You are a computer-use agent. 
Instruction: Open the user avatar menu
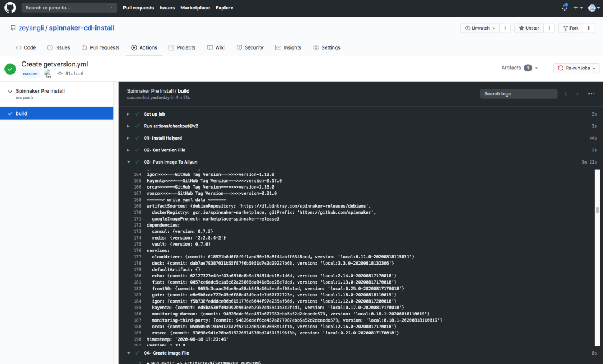pyautogui.click(x=594, y=8)
